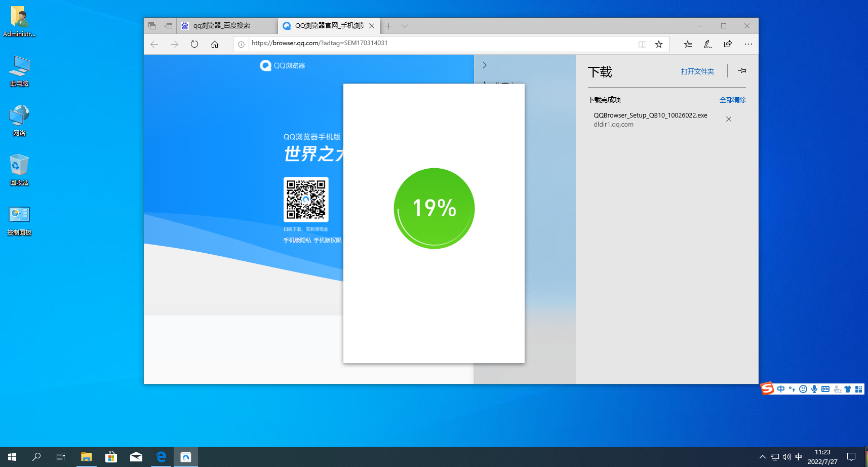Click 打开文件夹 in downloads pane
The height and width of the screenshot is (467, 868).
(x=697, y=71)
